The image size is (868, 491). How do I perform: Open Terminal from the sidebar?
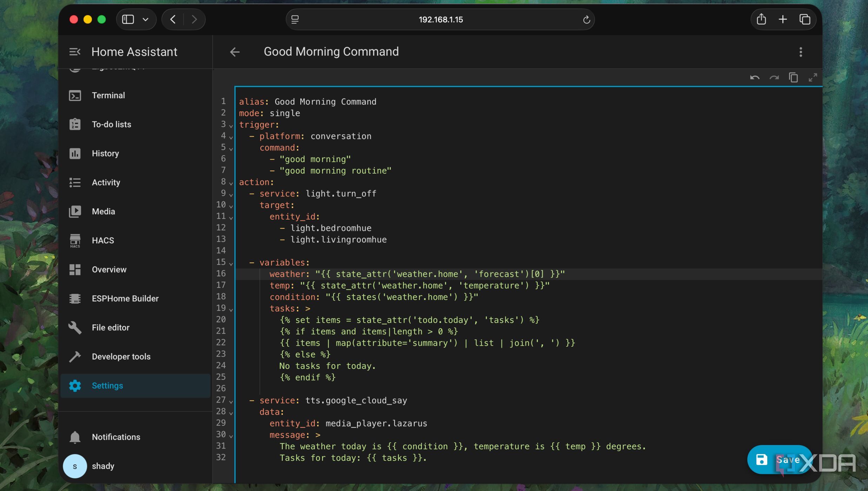pyautogui.click(x=135, y=95)
